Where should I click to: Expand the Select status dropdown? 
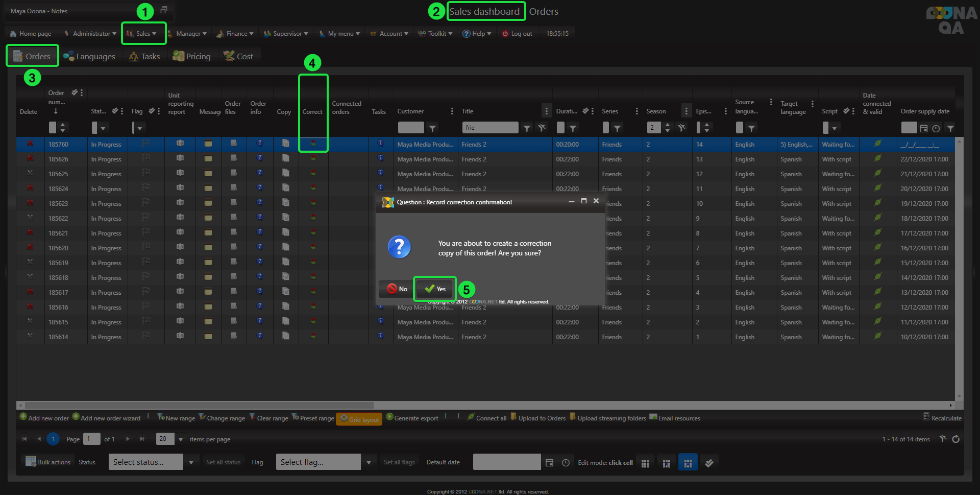click(191, 462)
